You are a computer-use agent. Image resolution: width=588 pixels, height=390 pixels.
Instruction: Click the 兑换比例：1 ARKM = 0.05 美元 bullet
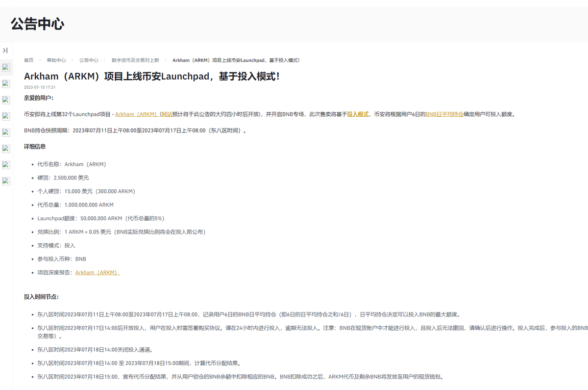(121, 232)
